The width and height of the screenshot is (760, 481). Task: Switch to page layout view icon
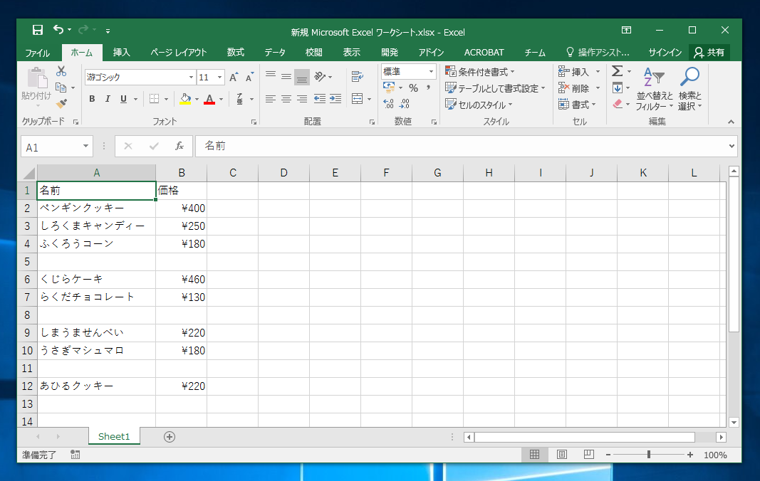[x=562, y=454]
